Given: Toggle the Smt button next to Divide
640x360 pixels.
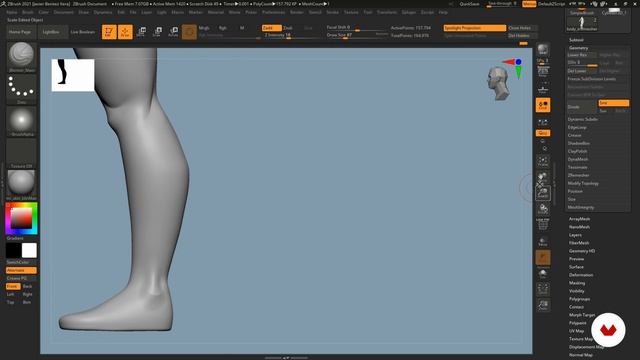Looking at the screenshot, I should [x=614, y=103].
